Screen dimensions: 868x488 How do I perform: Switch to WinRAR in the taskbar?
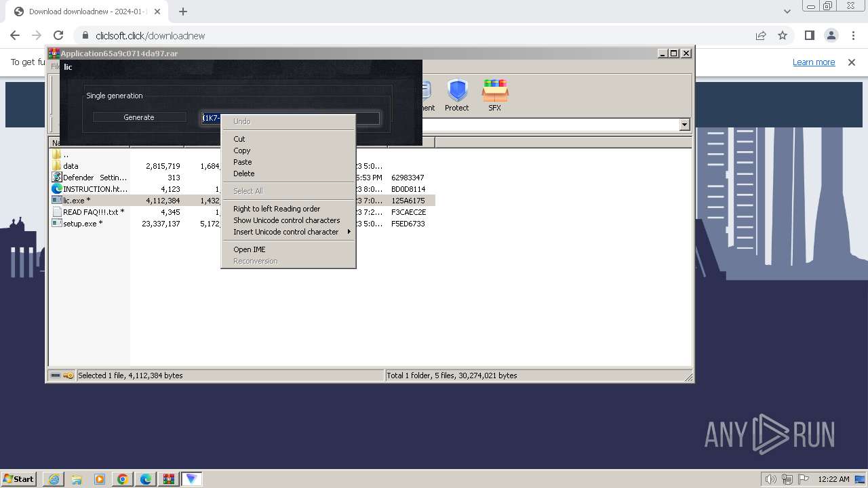[x=168, y=479]
